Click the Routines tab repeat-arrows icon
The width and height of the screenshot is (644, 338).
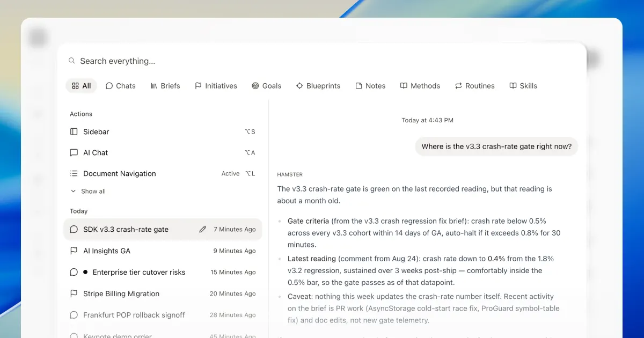coord(458,86)
